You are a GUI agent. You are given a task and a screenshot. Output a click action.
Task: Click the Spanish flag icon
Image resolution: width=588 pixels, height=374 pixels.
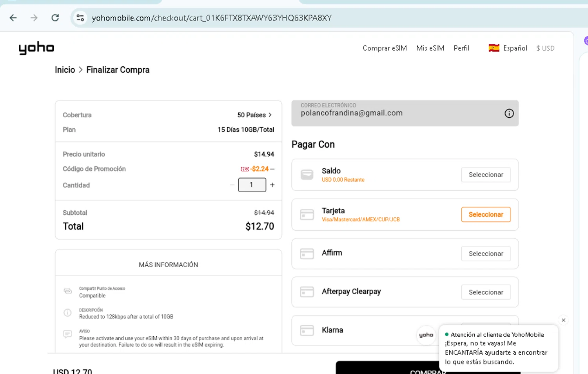point(494,48)
